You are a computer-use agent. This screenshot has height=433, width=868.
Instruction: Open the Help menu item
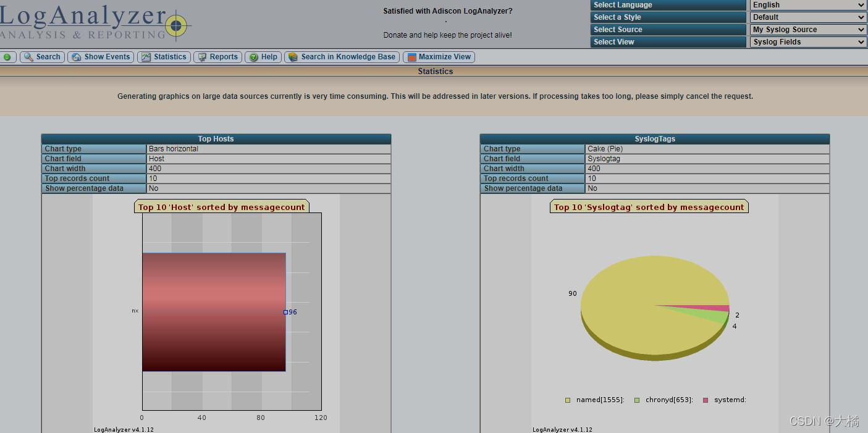click(x=263, y=57)
